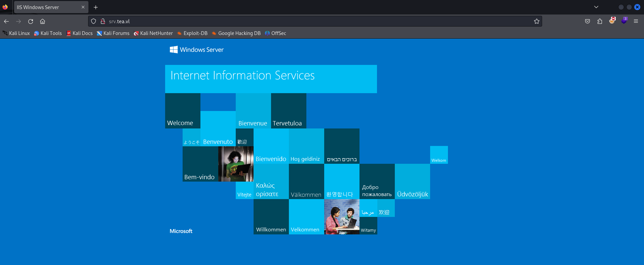Open the Kali Tools bookmark

pos(48,33)
